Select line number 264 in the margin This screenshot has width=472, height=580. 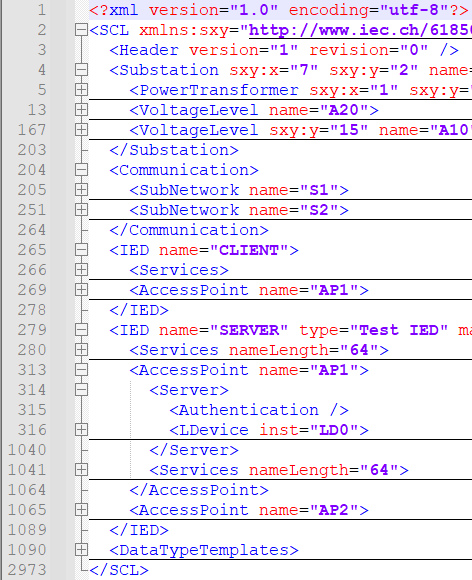(32, 230)
